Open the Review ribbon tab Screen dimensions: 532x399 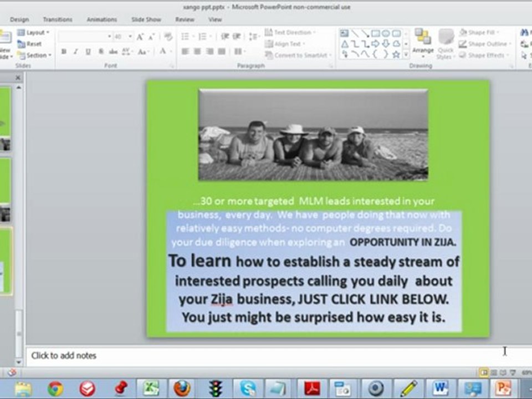[185, 20]
